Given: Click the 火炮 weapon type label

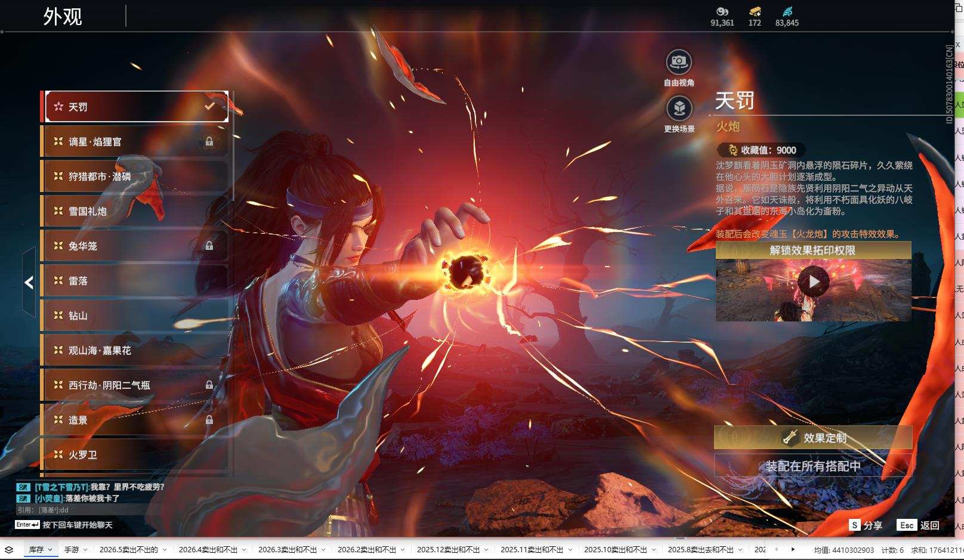Looking at the screenshot, I should pos(728,126).
